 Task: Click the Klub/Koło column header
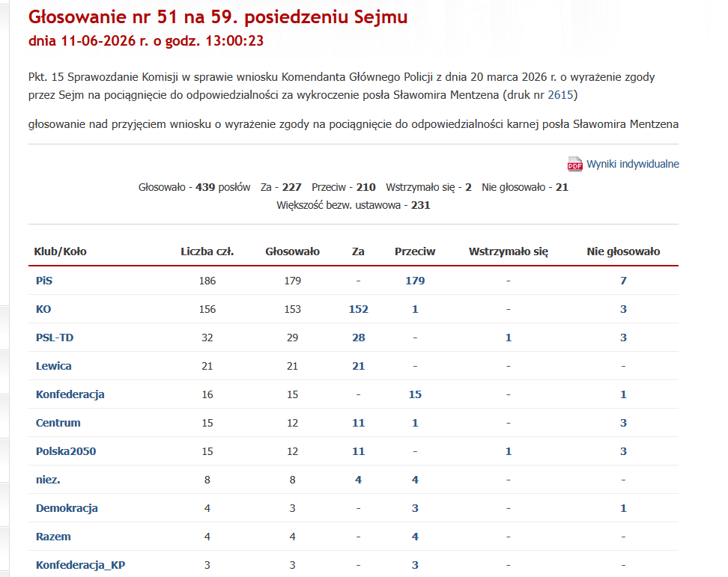(61, 251)
